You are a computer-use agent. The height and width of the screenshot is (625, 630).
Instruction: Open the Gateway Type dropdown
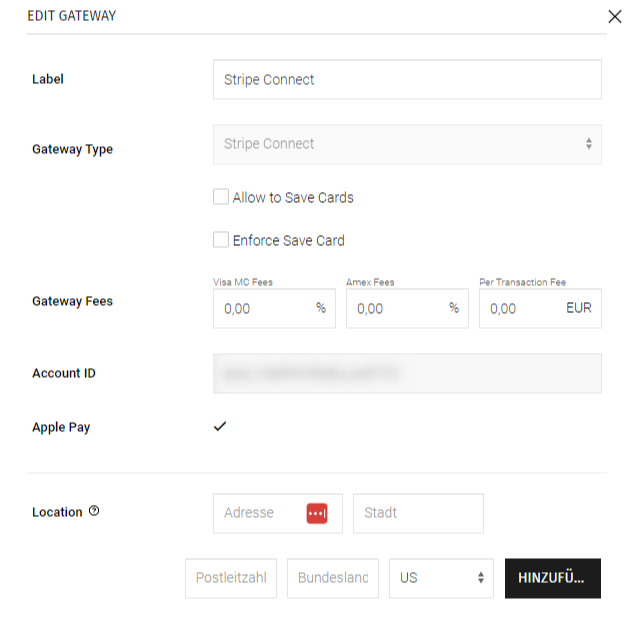click(407, 144)
